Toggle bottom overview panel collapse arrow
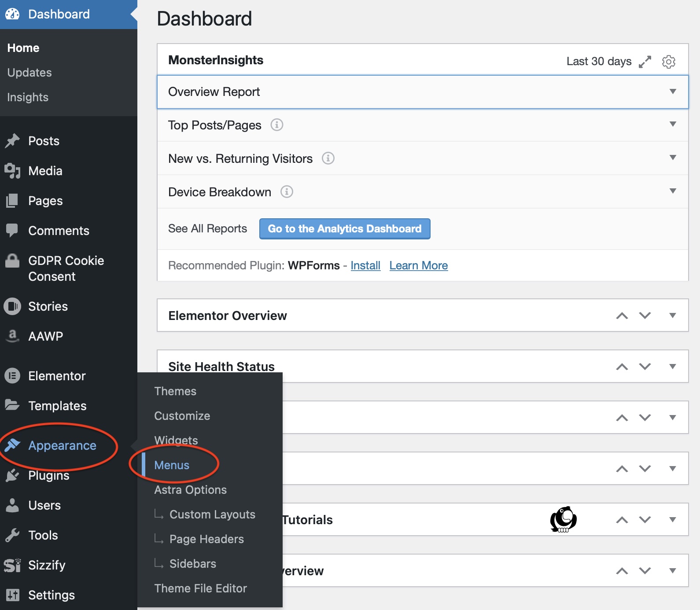The height and width of the screenshot is (610, 700). 673,571
